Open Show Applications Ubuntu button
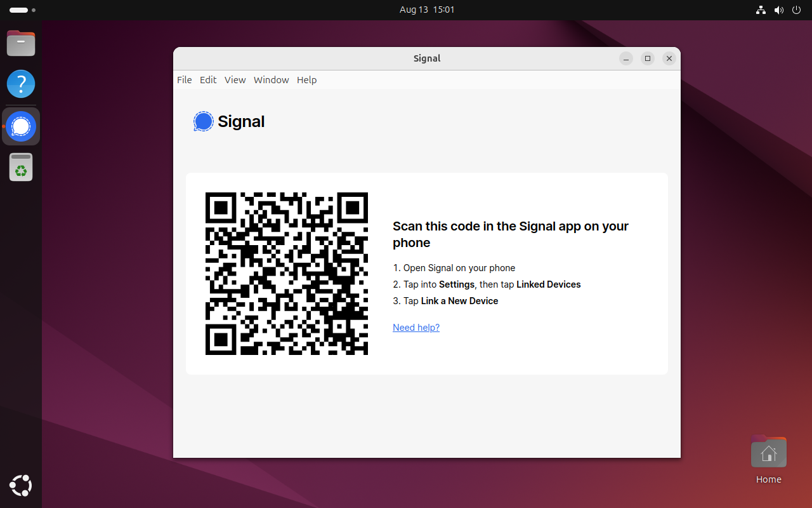This screenshot has width=812, height=508. point(21,486)
